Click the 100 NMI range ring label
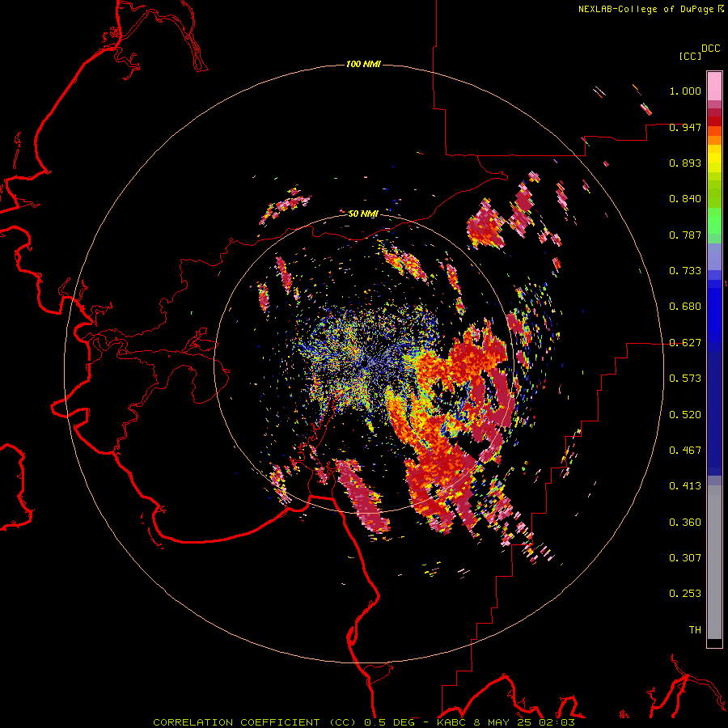This screenshot has height=728, width=728. [363, 64]
